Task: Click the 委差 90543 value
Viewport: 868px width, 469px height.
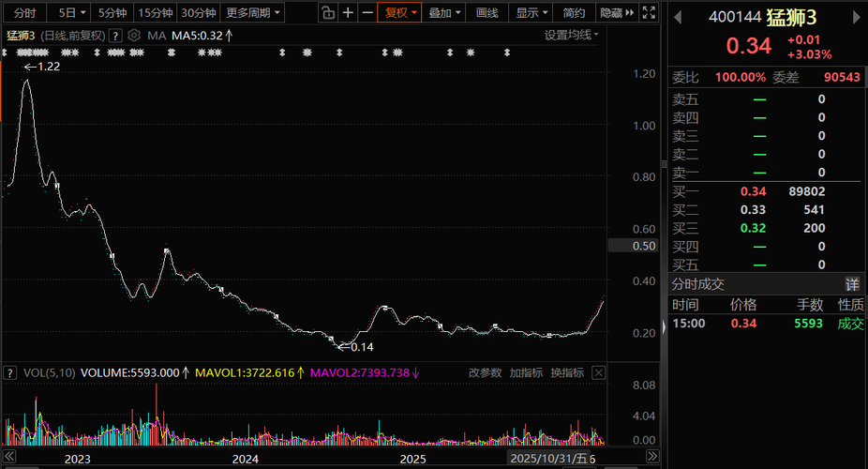Action: 842,78
